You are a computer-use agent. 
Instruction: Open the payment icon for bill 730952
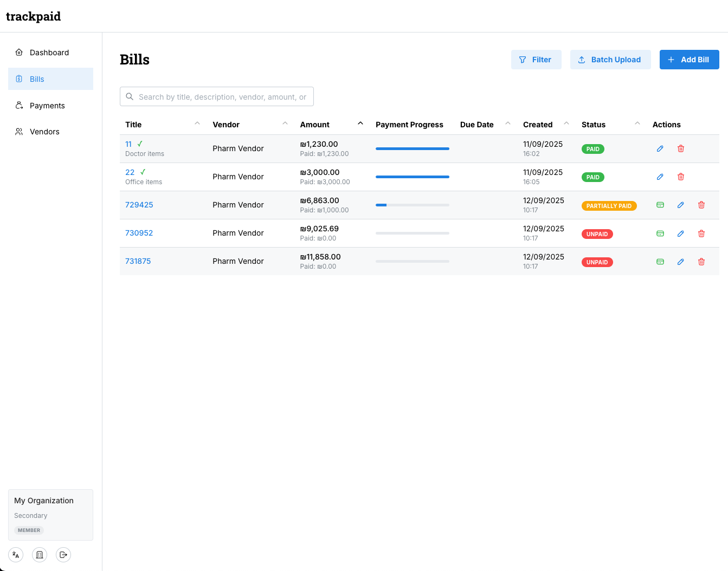pos(660,233)
